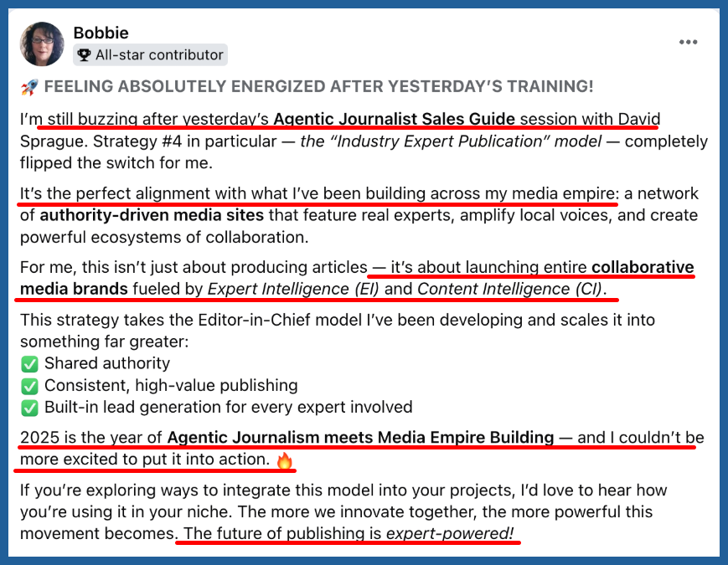The width and height of the screenshot is (728, 565).
Task: Click the trophy icon in contributor badge
Action: coord(85,55)
